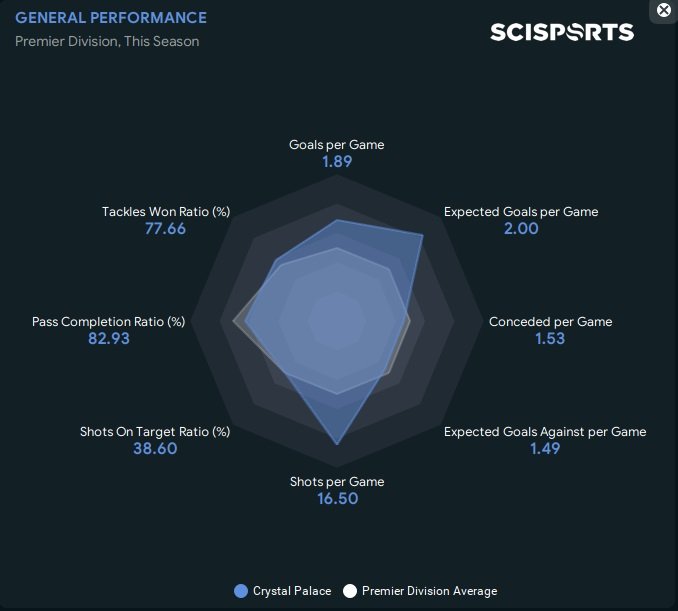Select the Tackles Won Ratio label

point(166,212)
